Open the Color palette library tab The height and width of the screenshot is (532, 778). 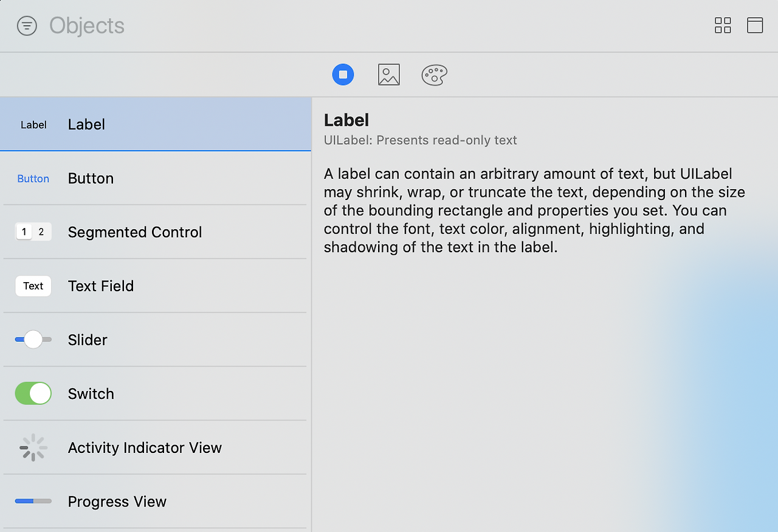435,75
